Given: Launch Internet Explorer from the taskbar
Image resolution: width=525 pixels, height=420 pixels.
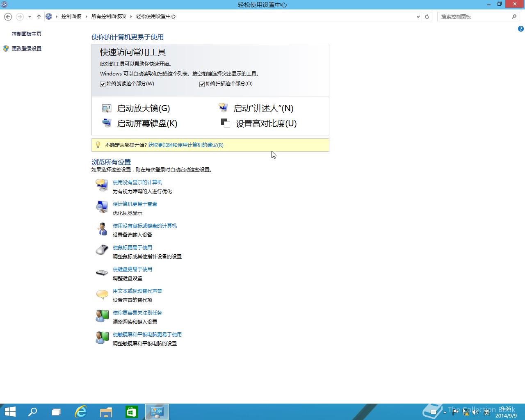Looking at the screenshot, I should (x=81, y=412).
